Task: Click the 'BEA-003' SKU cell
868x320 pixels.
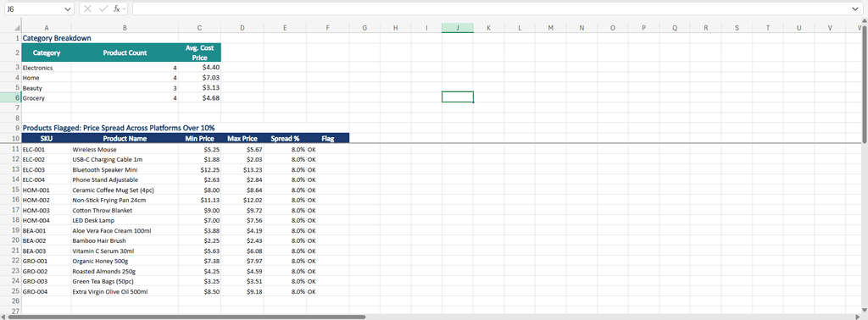Action: (x=47, y=251)
